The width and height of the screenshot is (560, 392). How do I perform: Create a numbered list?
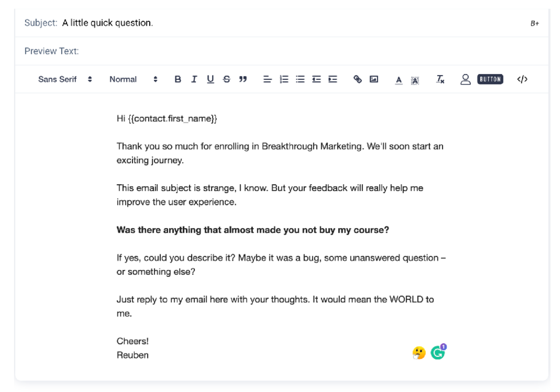click(284, 79)
